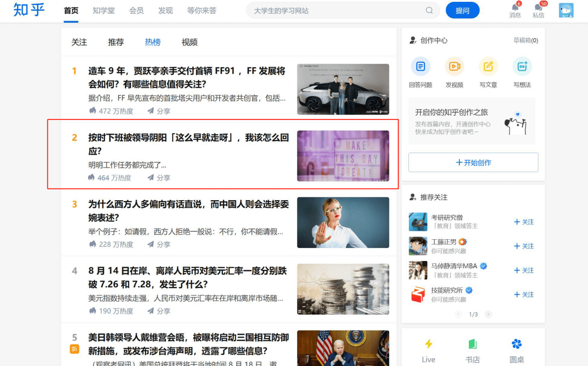
Task: Click the 新 badge on post 5
Action: (75, 349)
